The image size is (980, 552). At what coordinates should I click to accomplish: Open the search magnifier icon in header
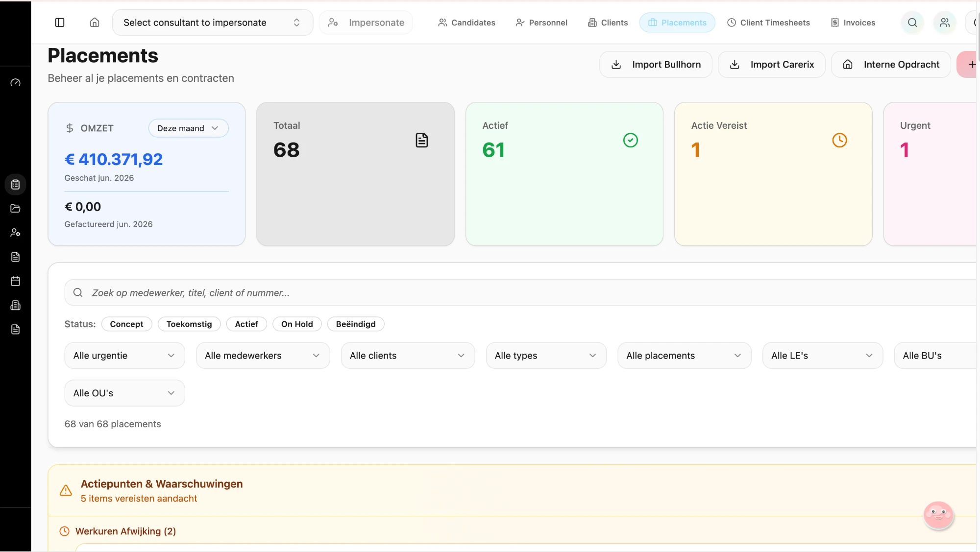click(912, 23)
